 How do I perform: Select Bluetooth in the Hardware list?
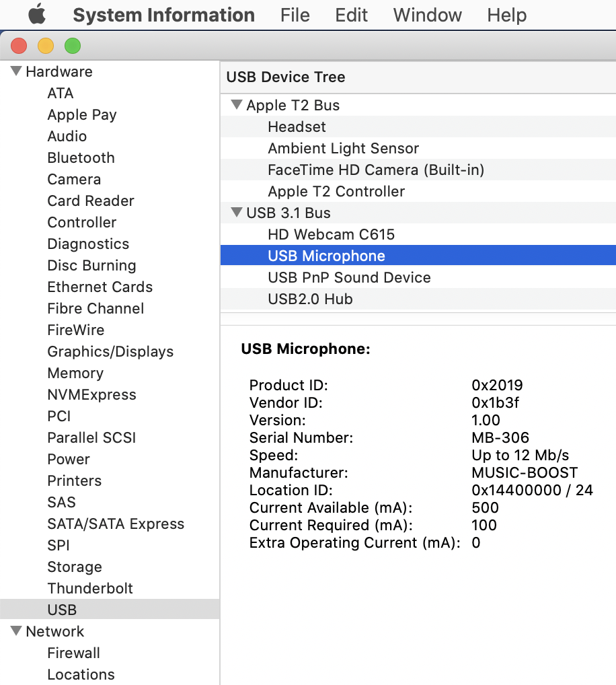[x=81, y=157]
